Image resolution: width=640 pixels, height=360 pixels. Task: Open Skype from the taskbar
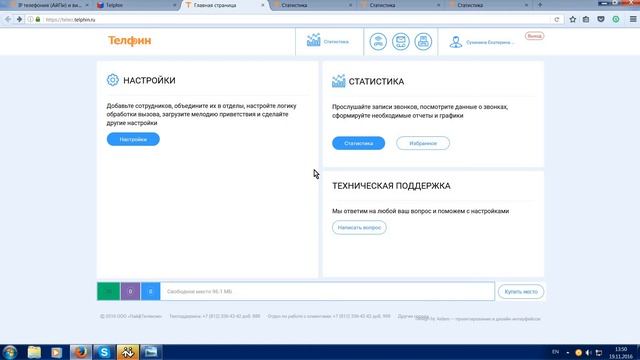(104, 352)
